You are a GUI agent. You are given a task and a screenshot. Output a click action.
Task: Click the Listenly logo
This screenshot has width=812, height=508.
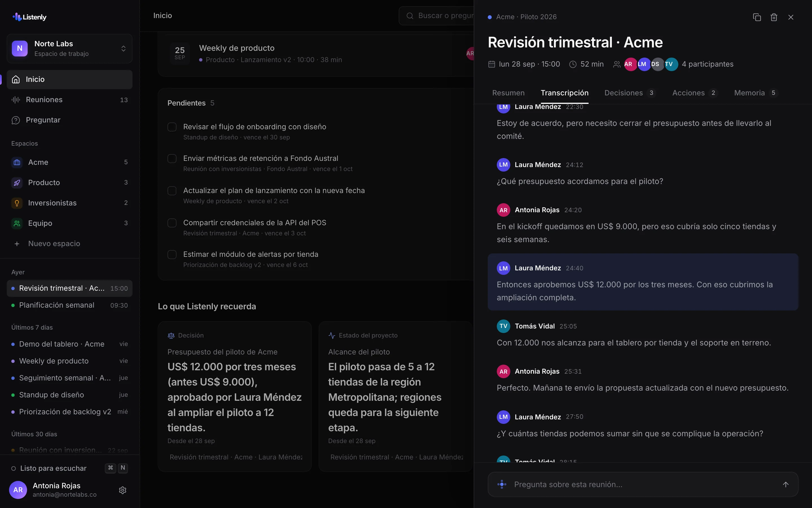click(30, 17)
